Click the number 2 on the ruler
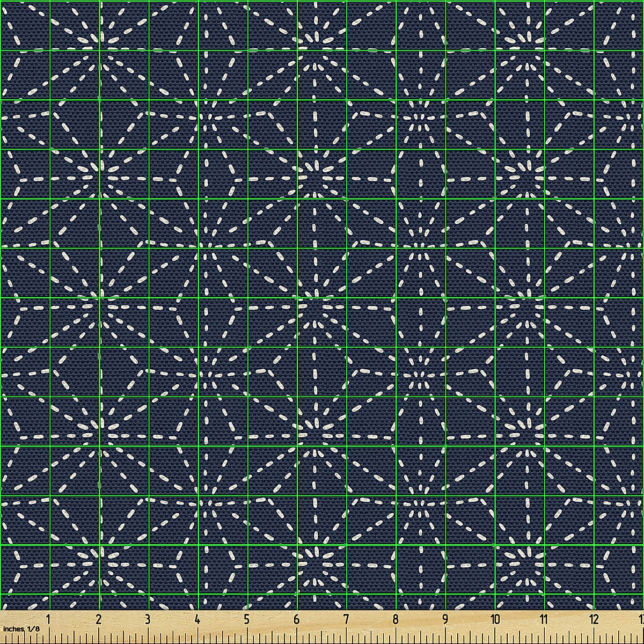Screen dimensions: 644x644 98,619
